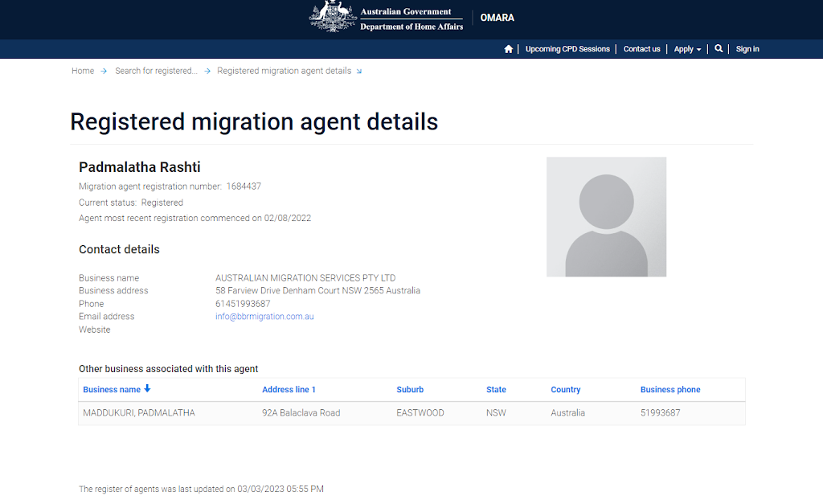823x504 pixels.
Task: Sort table by Suburb column
Action: coord(410,390)
